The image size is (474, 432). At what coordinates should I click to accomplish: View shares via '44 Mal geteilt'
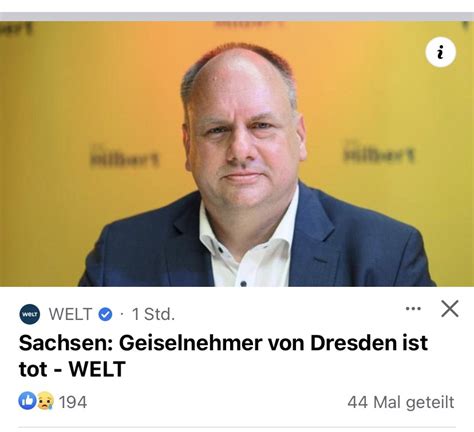pos(401,402)
